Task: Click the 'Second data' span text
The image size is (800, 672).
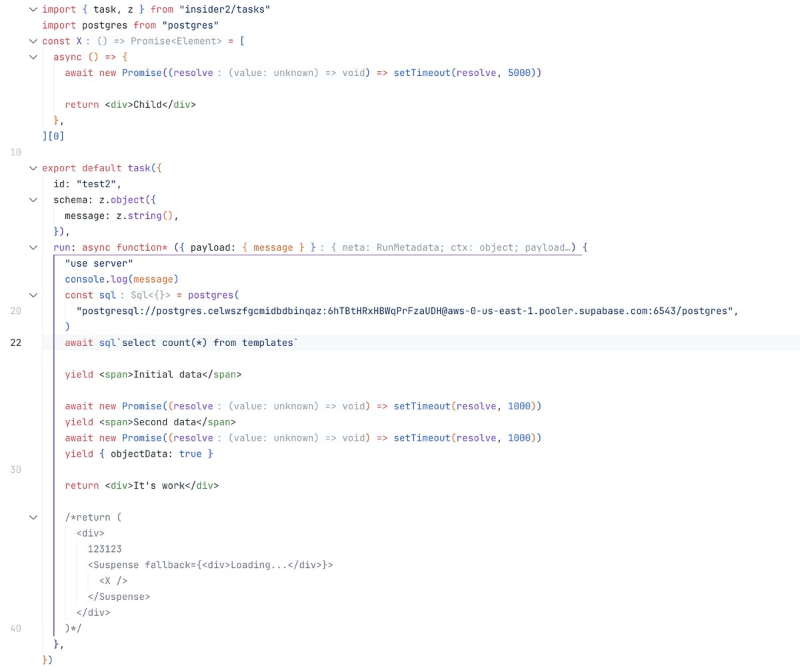Action: 165,422
